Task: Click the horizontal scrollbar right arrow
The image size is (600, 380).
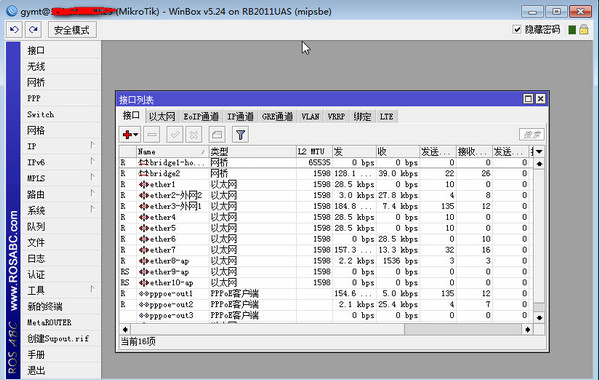Action: [527, 329]
